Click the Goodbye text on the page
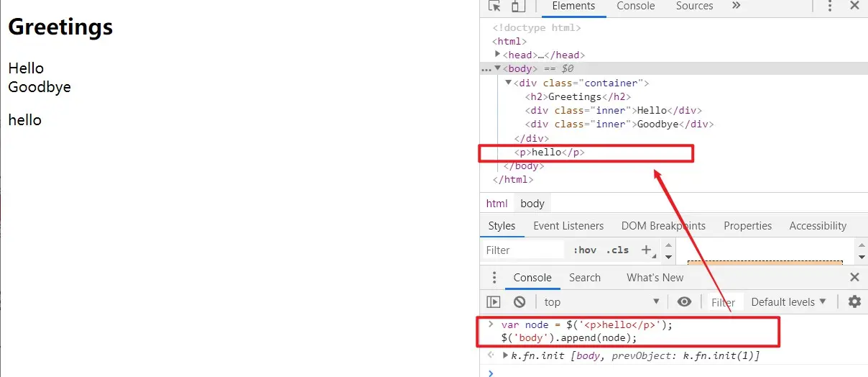Screen dimensions: 868x377 [x=40, y=87]
